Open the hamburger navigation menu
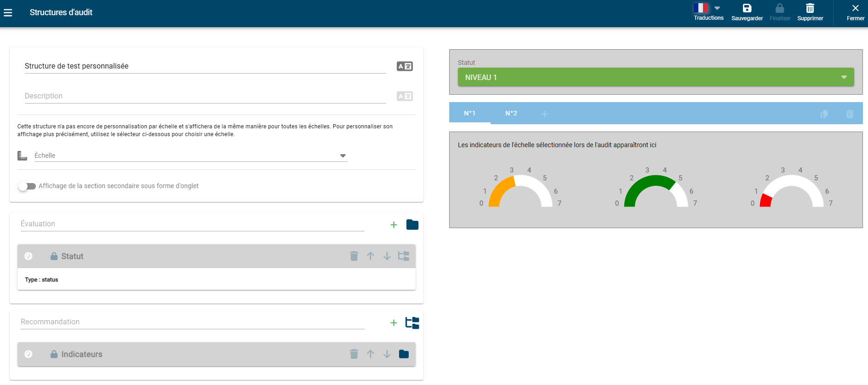The width and height of the screenshot is (868, 385). pos(8,13)
